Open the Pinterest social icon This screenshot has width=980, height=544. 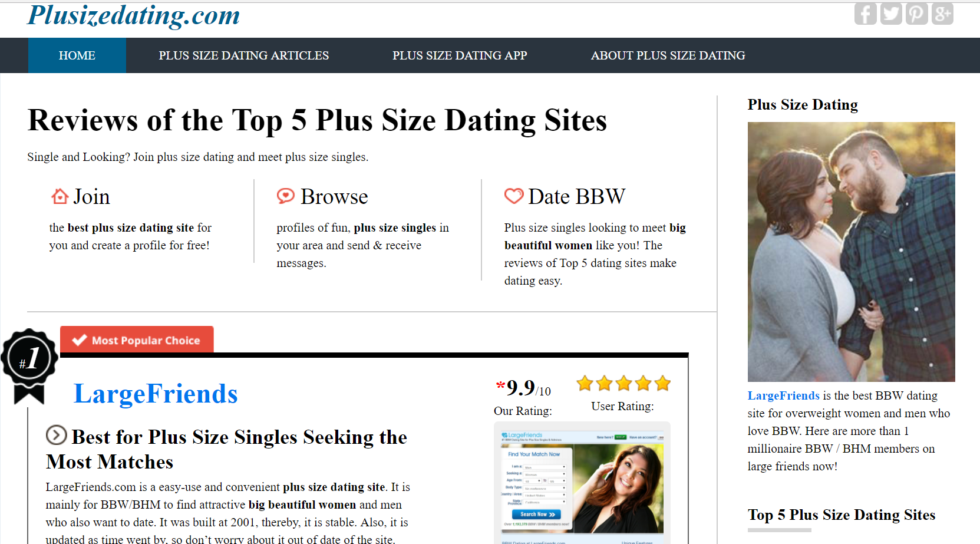[916, 14]
